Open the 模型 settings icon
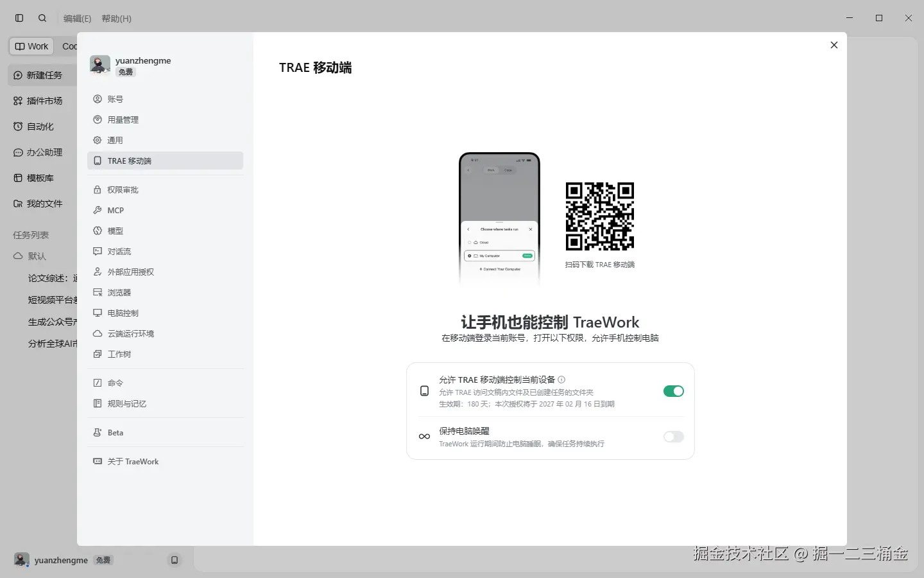 coord(98,231)
